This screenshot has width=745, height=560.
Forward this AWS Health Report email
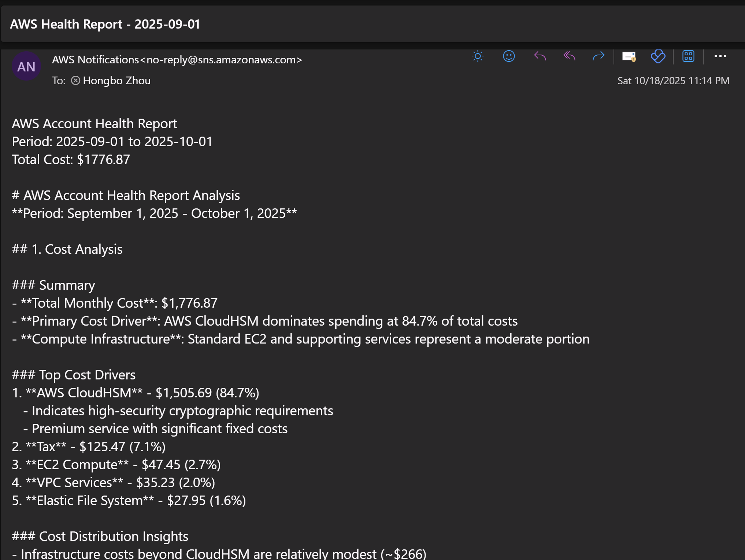click(x=598, y=56)
